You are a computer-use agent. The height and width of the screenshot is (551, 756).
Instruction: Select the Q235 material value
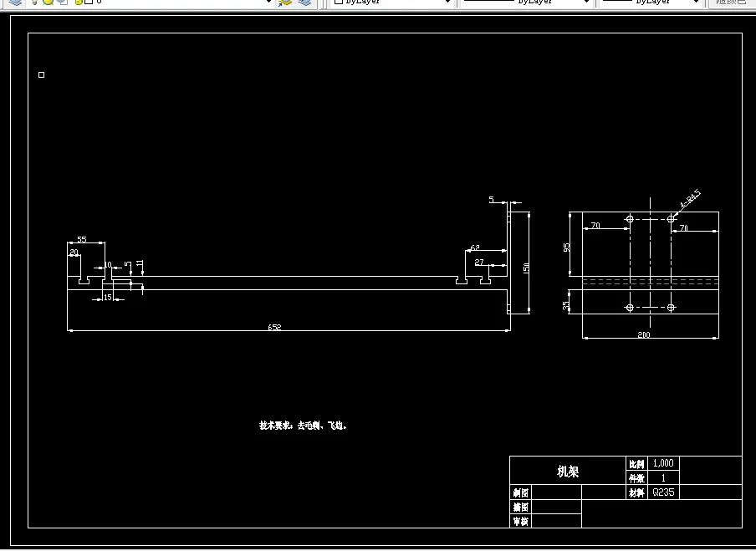click(x=663, y=492)
